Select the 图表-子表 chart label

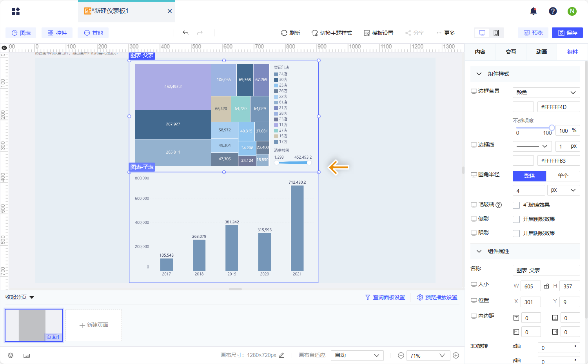142,167
